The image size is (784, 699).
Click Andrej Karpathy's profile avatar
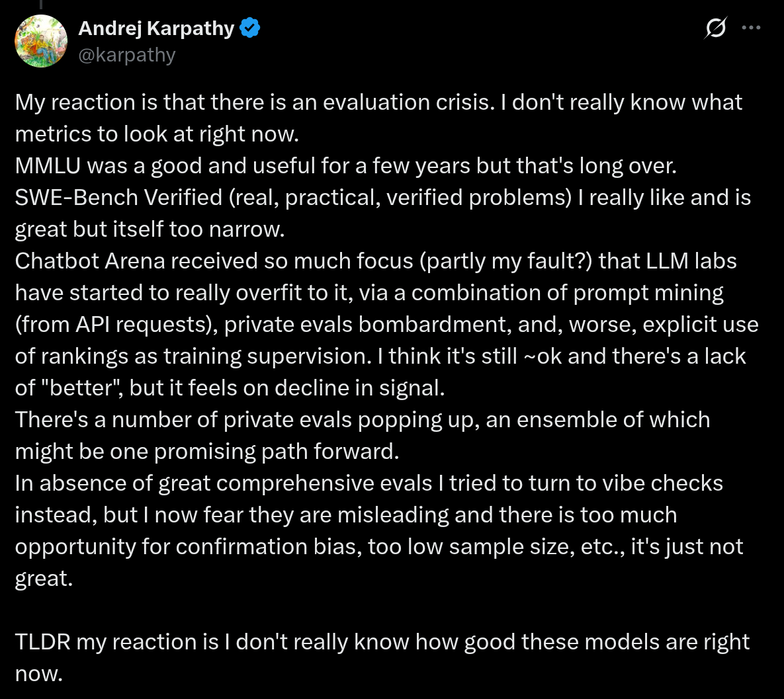point(40,41)
